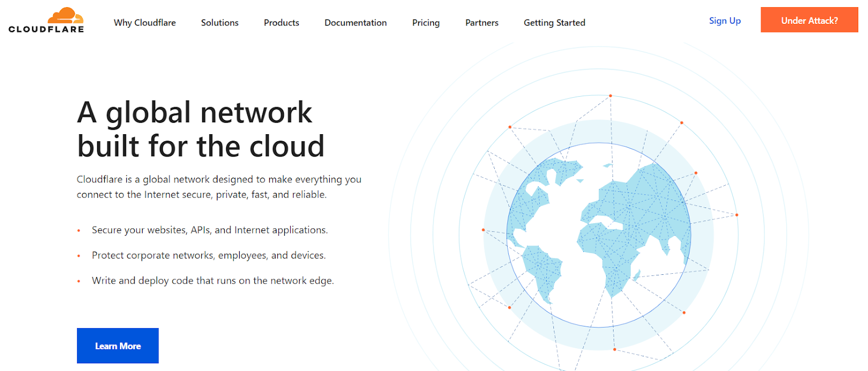Viewport: 868px width, 371px height.
Task: Click the Under Attack? button
Action: click(809, 20)
